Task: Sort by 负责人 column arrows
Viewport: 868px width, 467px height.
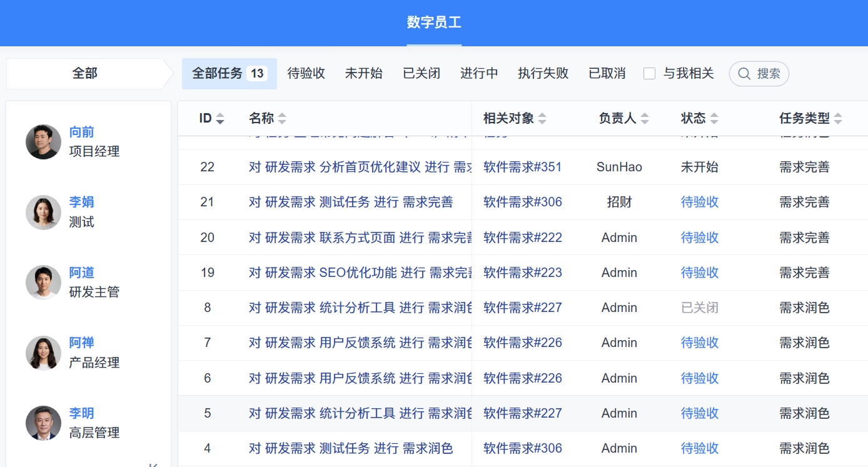Action: point(645,118)
